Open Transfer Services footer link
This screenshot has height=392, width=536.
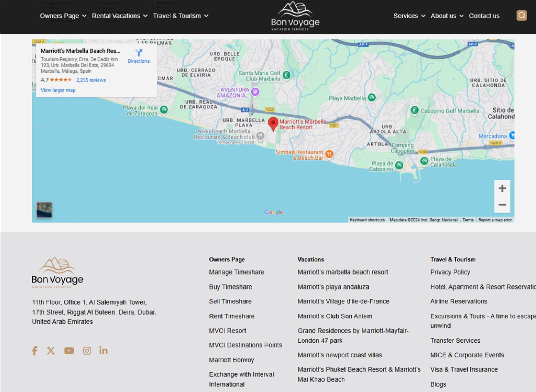click(455, 341)
